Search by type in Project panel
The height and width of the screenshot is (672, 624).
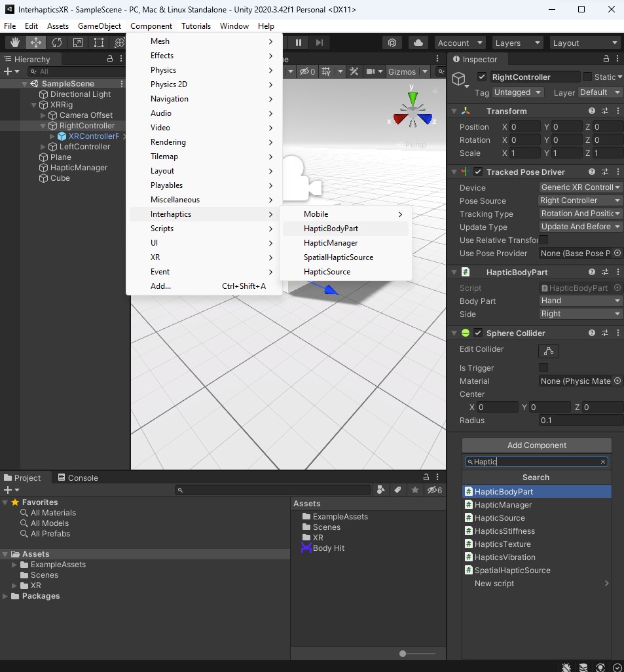[380, 490]
